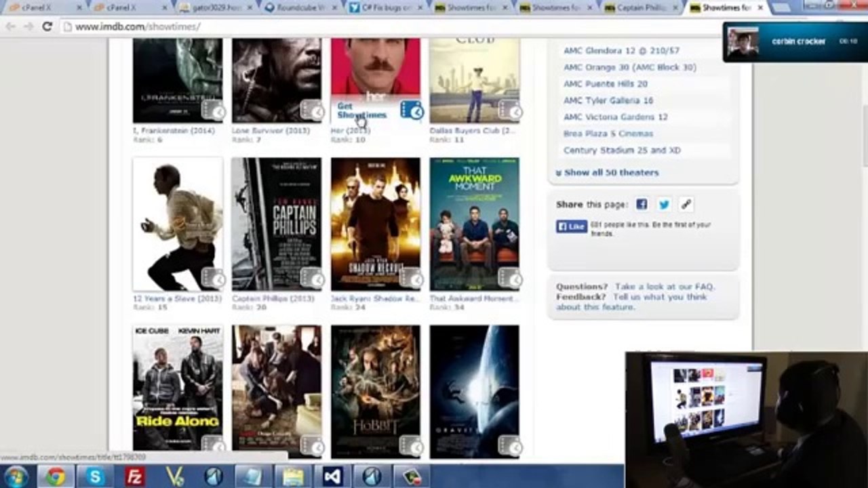Switch to the Roundcube tab

300,8
